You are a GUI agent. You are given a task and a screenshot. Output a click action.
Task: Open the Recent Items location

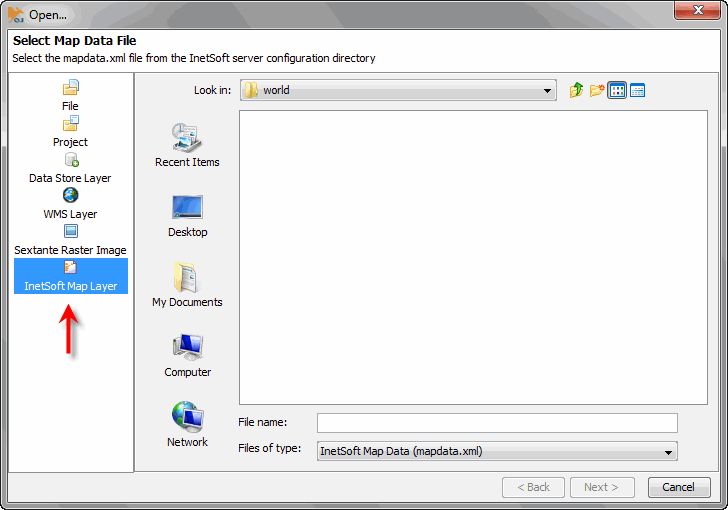tap(187, 145)
